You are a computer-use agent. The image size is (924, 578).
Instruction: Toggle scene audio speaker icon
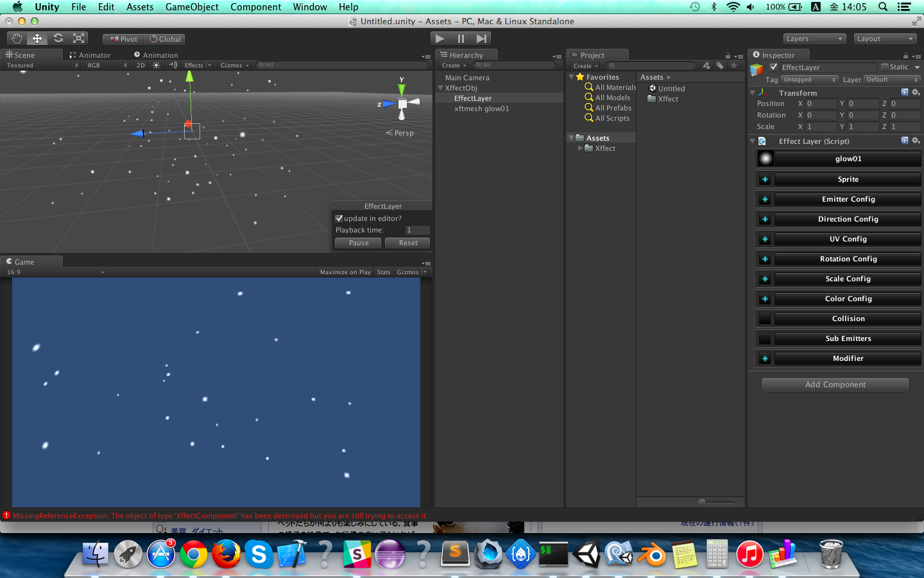173,65
